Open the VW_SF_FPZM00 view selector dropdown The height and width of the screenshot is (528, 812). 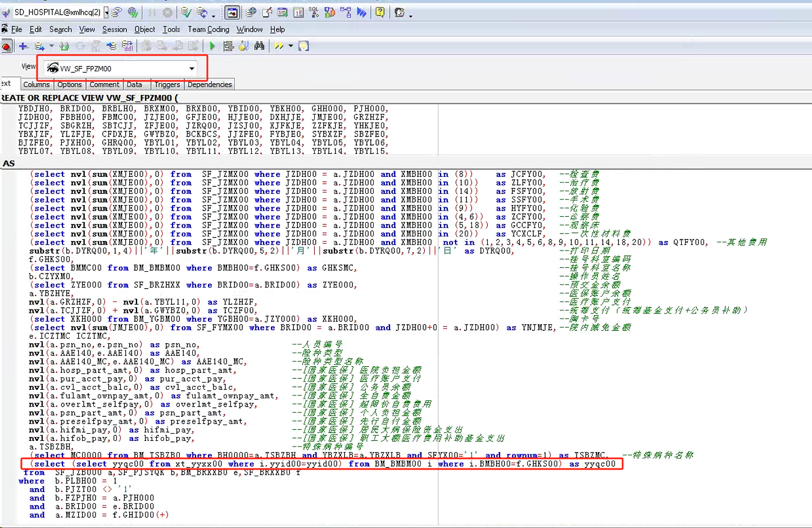pos(192,69)
